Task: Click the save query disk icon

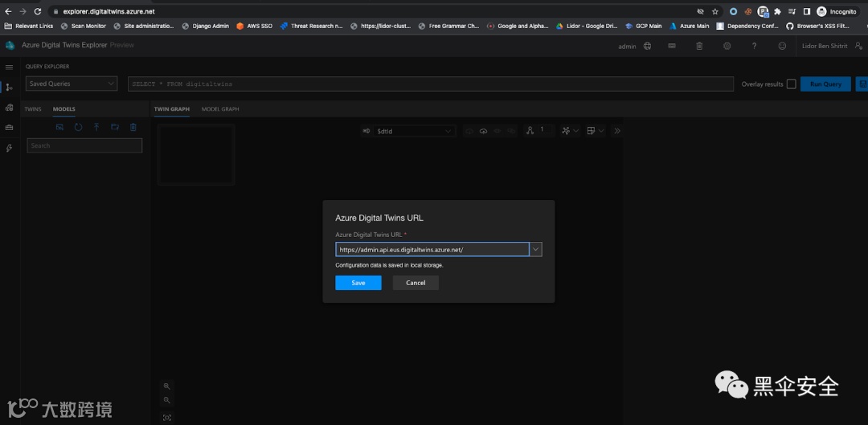Action: [x=862, y=84]
